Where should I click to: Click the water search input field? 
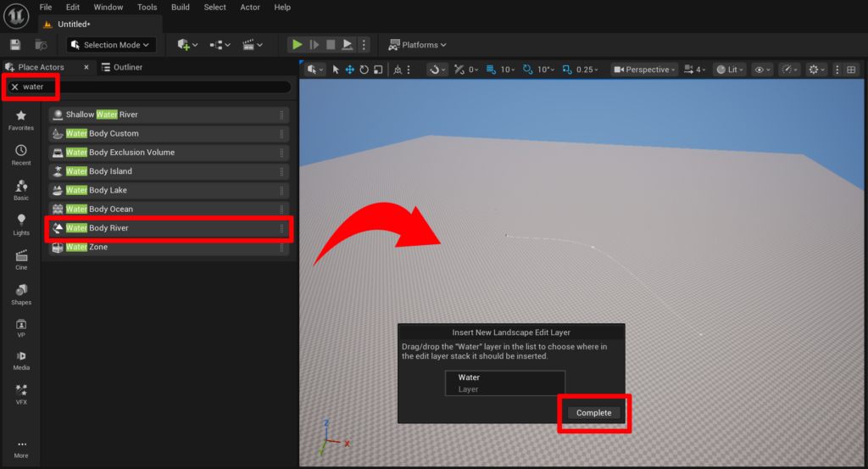coord(161,87)
